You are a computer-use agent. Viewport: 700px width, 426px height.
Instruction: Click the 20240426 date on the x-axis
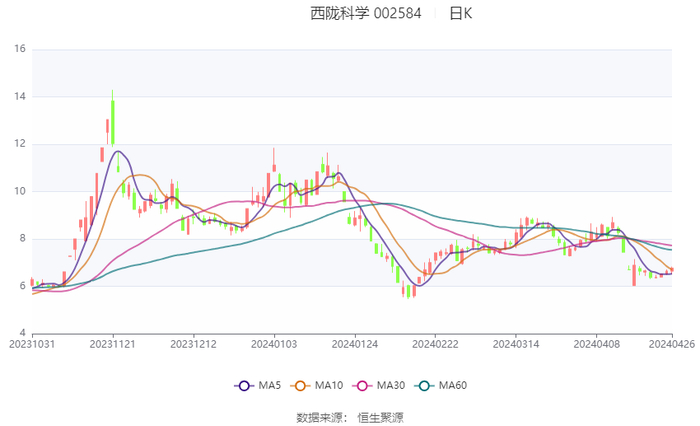point(672,343)
